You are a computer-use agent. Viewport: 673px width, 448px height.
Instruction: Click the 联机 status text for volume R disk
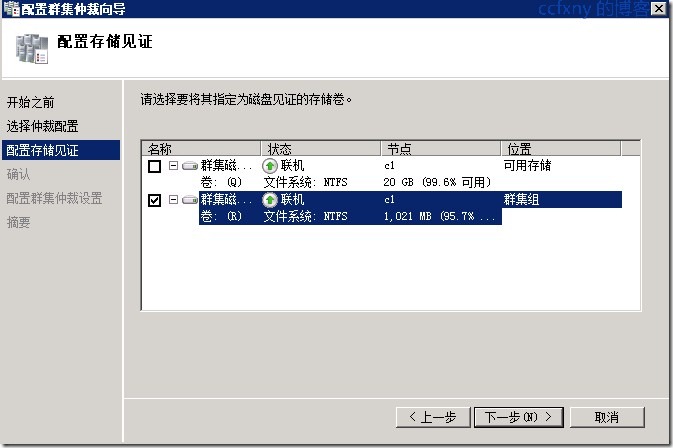pos(293,200)
